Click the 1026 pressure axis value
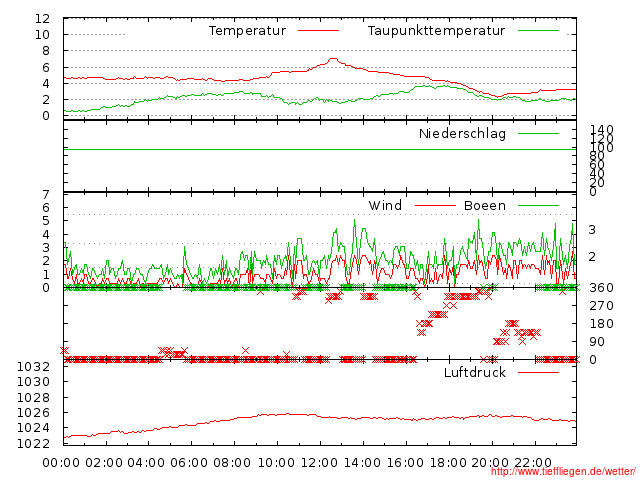The height and width of the screenshot is (480, 640). 33,413
